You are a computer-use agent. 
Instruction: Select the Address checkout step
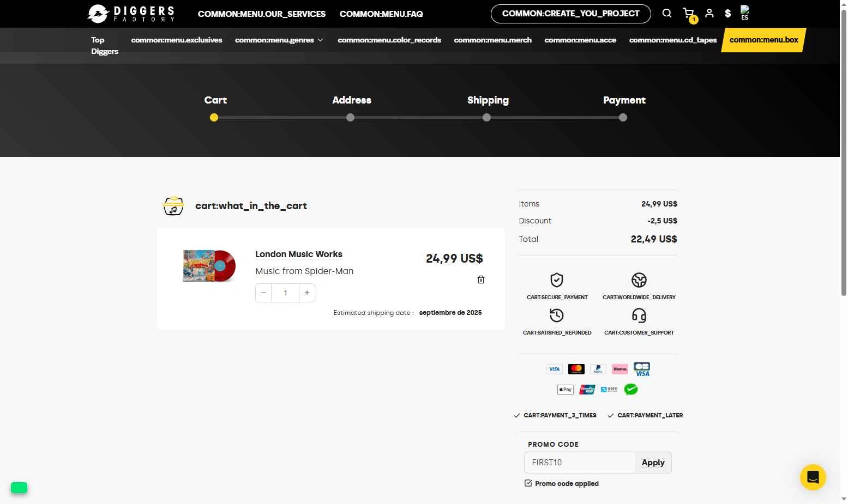(x=352, y=100)
